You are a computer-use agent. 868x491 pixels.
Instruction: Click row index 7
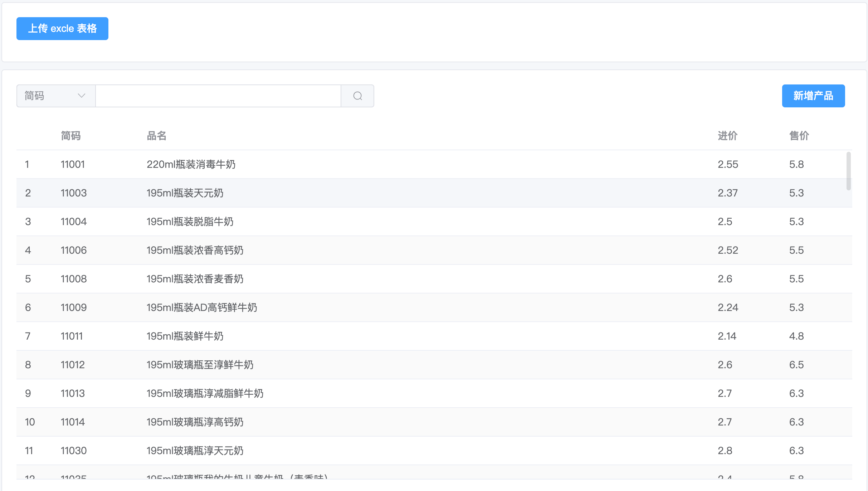tap(28, 336)
